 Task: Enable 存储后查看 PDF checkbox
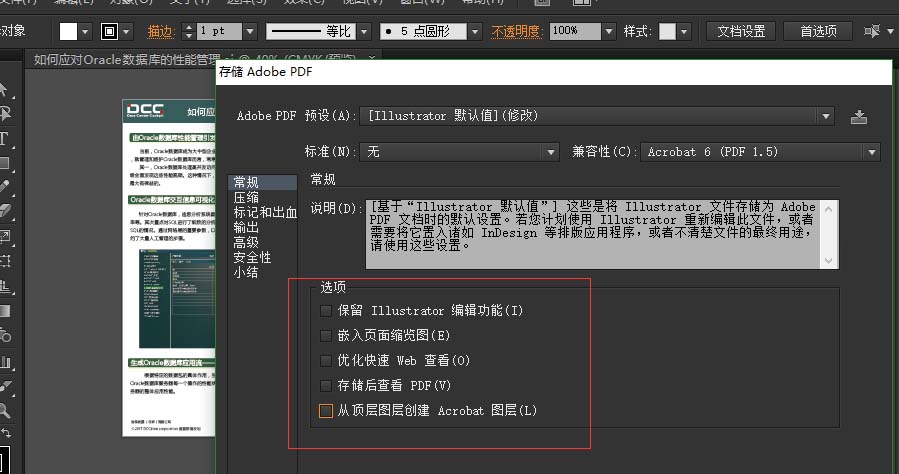[326, 386]
